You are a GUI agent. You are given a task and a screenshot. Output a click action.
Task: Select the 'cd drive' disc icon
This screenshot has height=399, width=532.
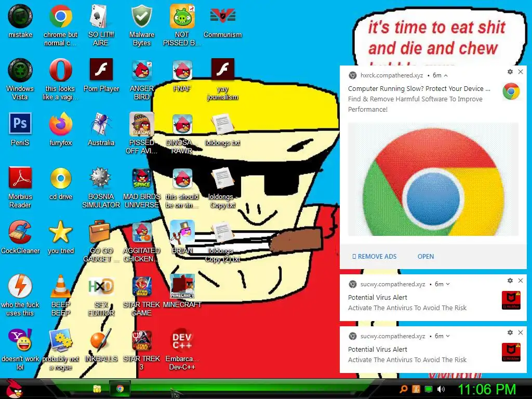61,178
